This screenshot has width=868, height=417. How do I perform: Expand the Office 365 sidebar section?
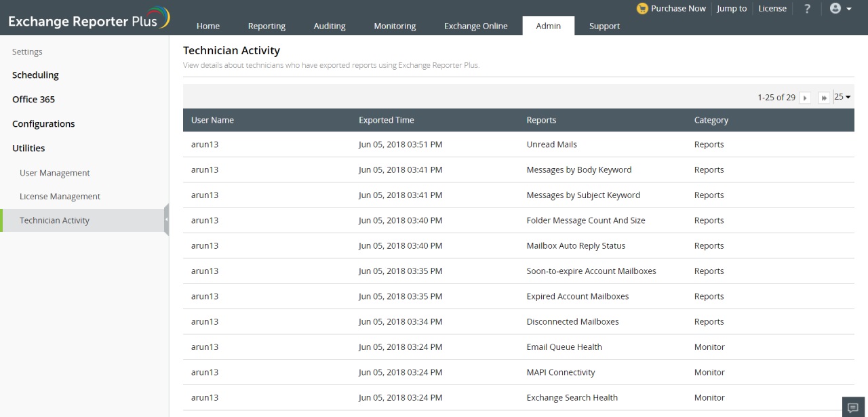coord(33,100)
